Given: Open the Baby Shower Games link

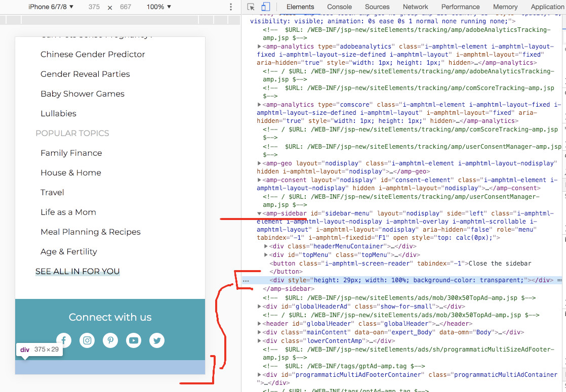Looking at the screenshot, I should (83, 94).
